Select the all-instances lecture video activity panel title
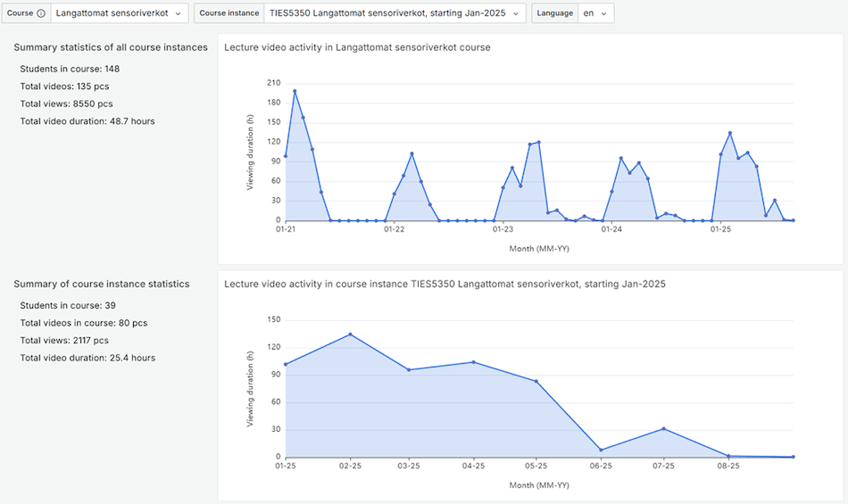848x504 pixels. (357, 47)
